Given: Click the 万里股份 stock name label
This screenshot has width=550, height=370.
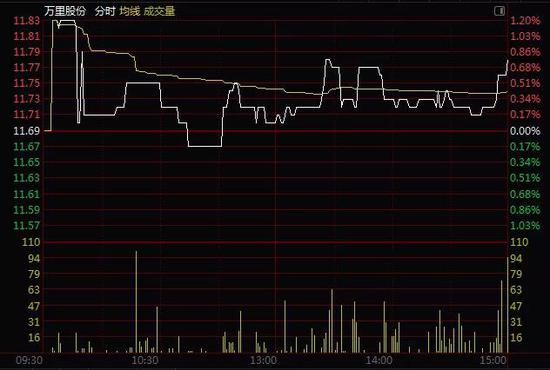Looking at the screenshot, I should coord(65,11).
